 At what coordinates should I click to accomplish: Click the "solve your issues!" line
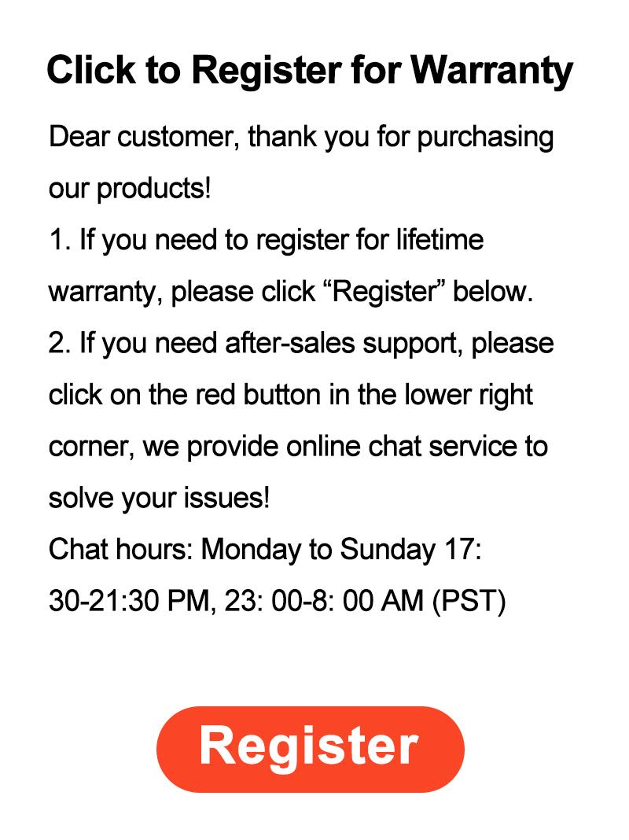tap(159, 498)
